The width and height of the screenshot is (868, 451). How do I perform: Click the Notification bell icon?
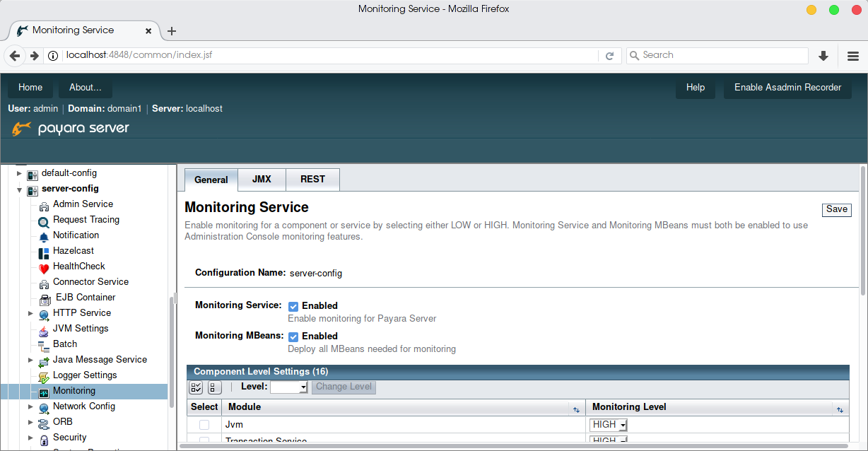tap(44, 236)
